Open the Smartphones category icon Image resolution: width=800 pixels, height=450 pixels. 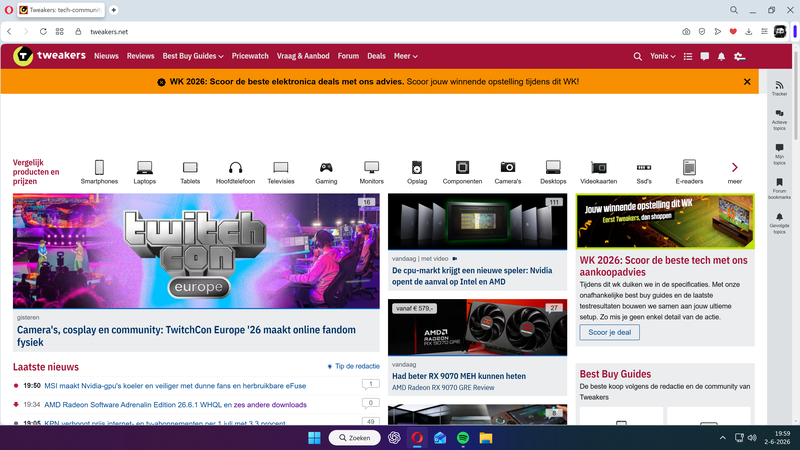[99, 167]
